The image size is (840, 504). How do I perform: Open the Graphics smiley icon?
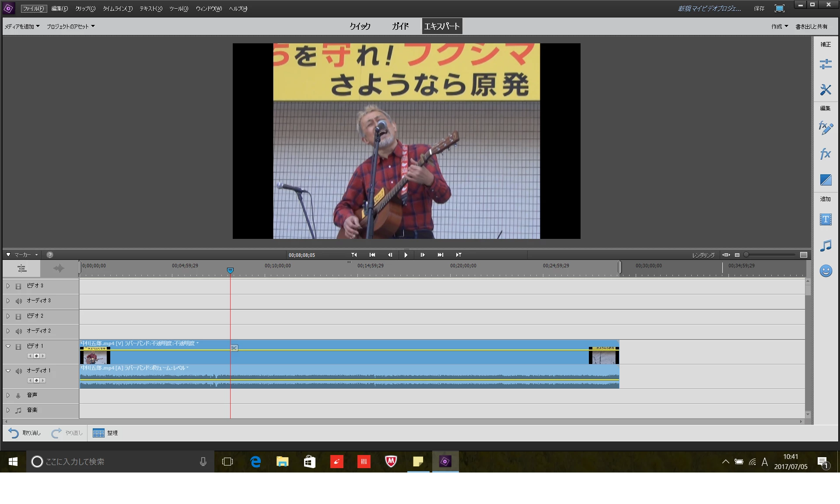click(x=825, y=271)
